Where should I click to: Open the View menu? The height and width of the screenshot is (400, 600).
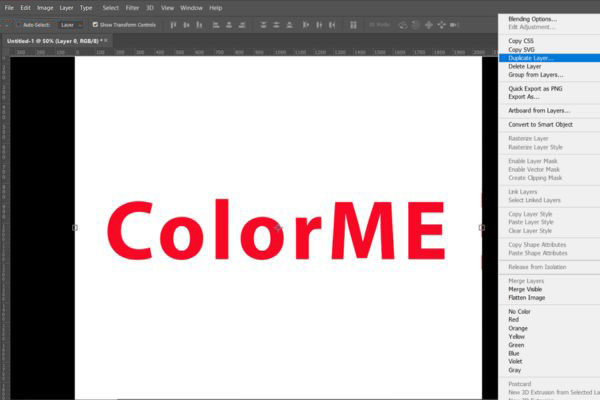[167, 8]
